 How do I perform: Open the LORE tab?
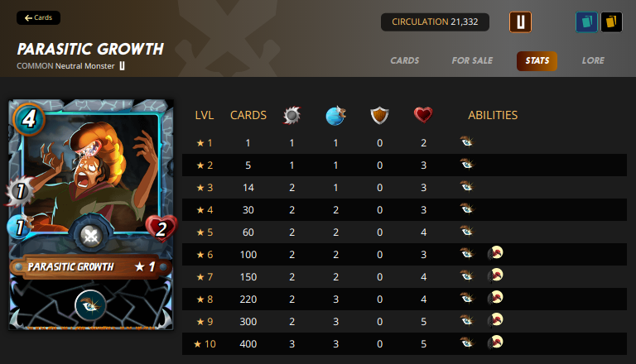tap(593, 60)
